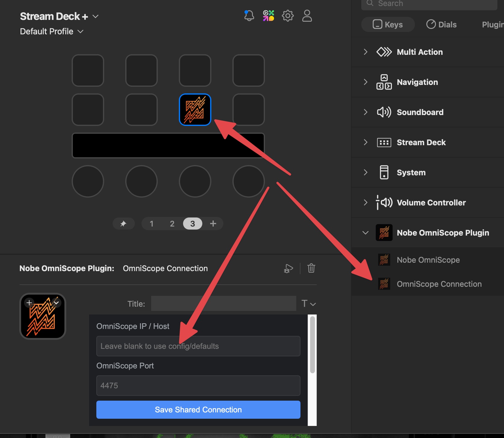Delete the action with trash icon

point(311,268)
